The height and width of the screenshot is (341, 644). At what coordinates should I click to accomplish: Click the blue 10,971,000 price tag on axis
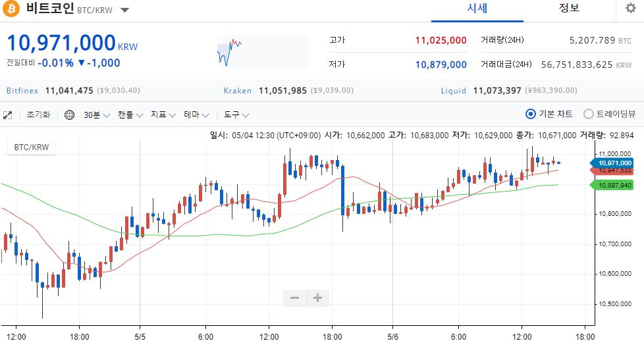pyautogui.click(x=612, y=163)
